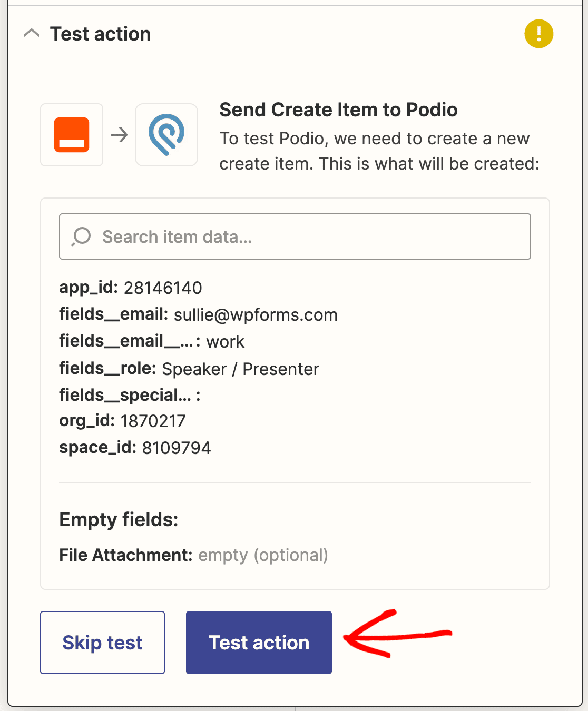Click the blue Podio app icon
This screenshot has width=588, height=711.
pyautogui.click(x=166, y=135)
